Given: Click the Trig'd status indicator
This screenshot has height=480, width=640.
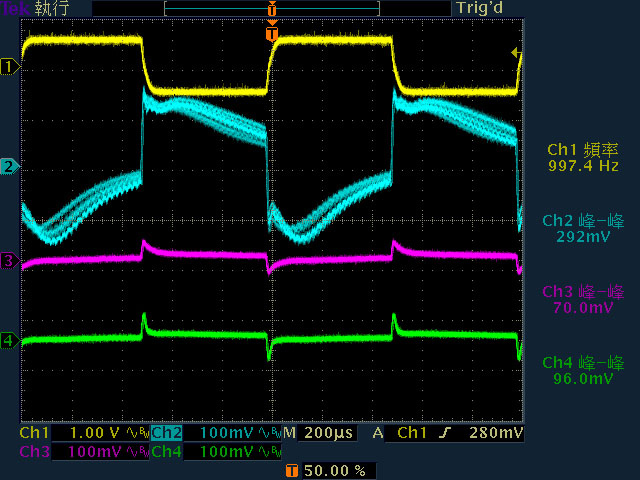Looking at the screenshot, I should pos(479,8).
